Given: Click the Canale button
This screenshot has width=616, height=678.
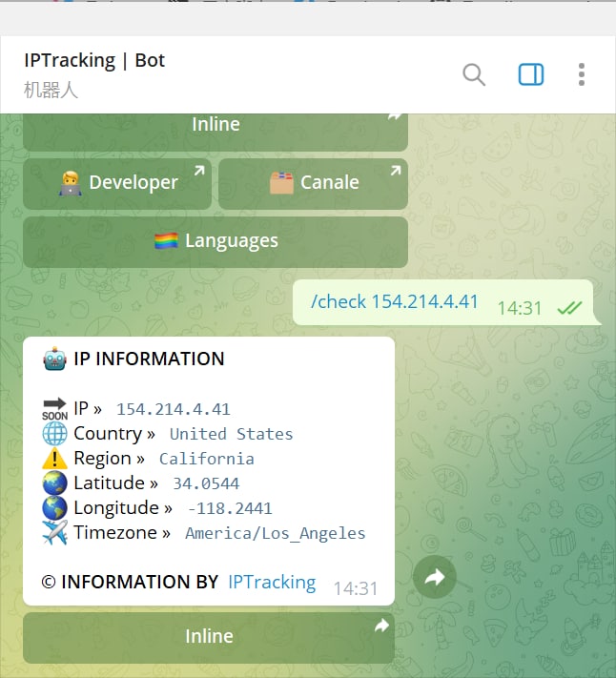Looking at the screenshot, I should 313,183.
